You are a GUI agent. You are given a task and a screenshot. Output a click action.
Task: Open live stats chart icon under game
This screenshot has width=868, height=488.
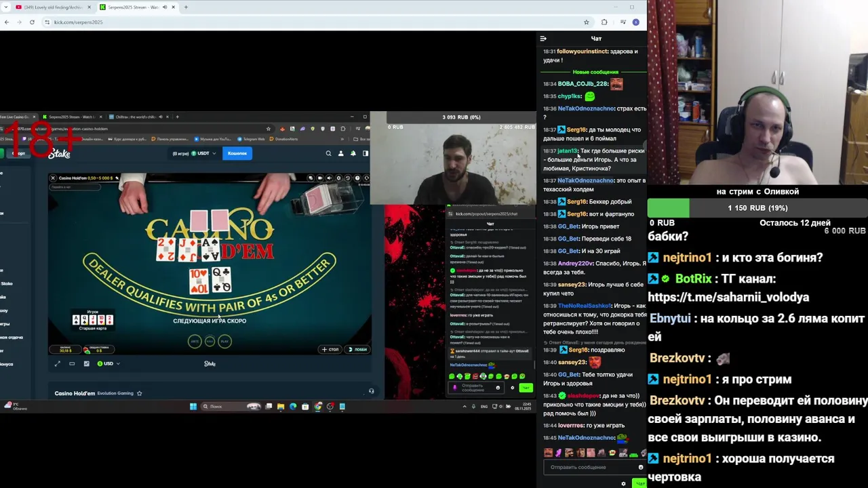pyautogui.click(x=86, y=363)
